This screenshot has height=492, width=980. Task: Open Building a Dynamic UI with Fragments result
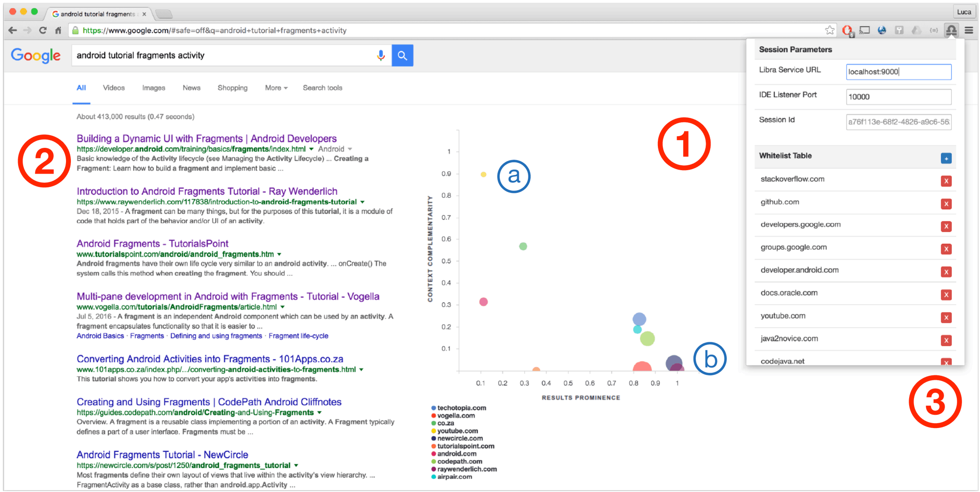click(x=207, y=139)
